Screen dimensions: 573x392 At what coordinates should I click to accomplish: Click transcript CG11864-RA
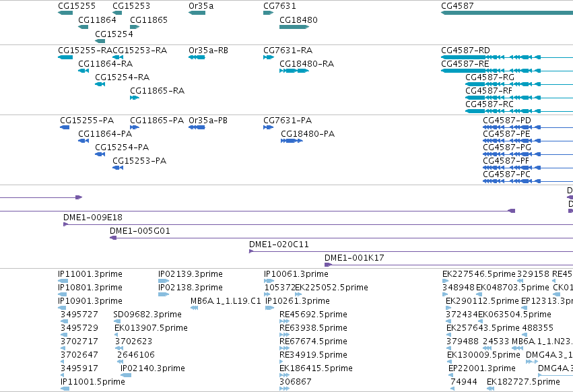click(83, 71)
